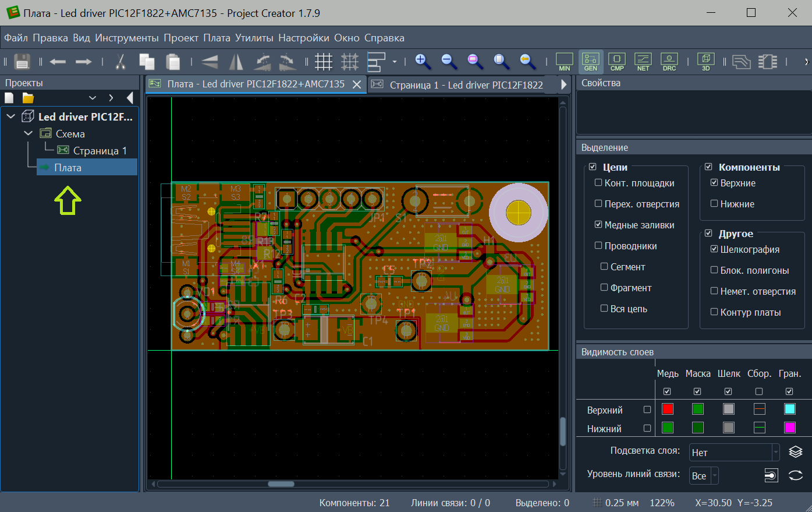Toggle the snap to grid icon
812x512 pixels.
click(x=350, y=61)
